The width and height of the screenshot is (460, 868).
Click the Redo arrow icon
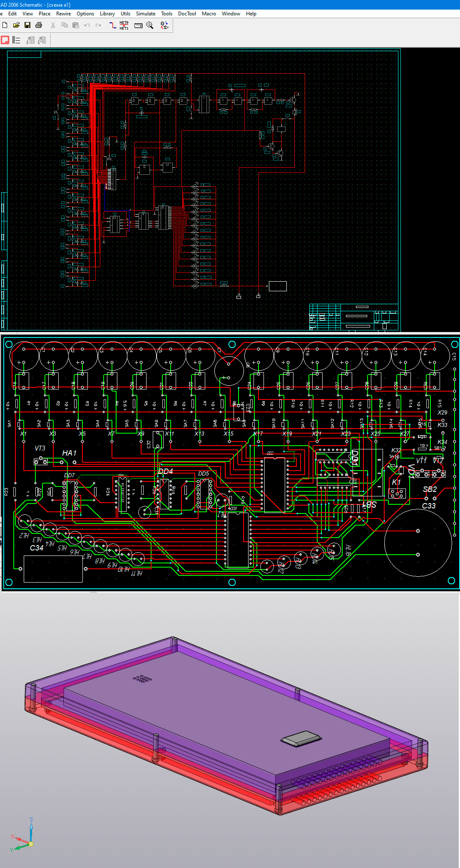click(x=98, y=25)
